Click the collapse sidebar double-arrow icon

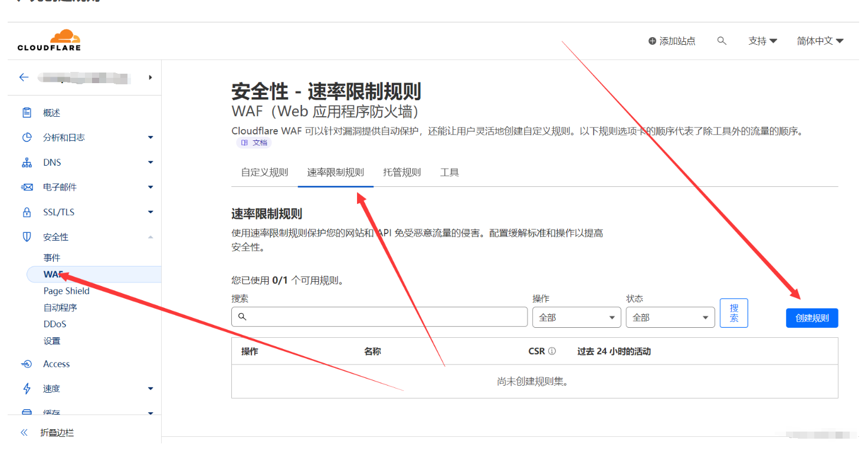[x=24, y=432]
